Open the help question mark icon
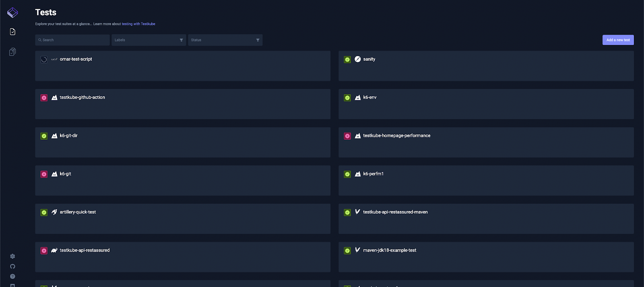The image size is (644, 287). pos(12,276)
